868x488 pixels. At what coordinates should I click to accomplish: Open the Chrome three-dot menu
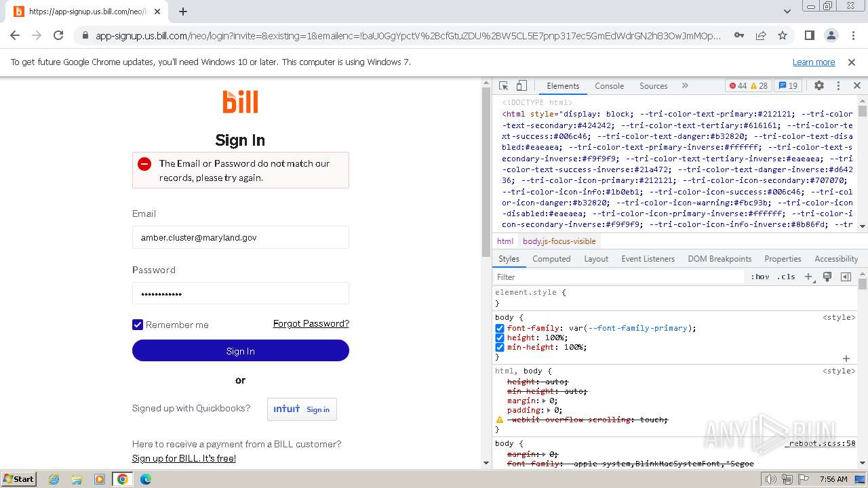[x=852, y=35]
